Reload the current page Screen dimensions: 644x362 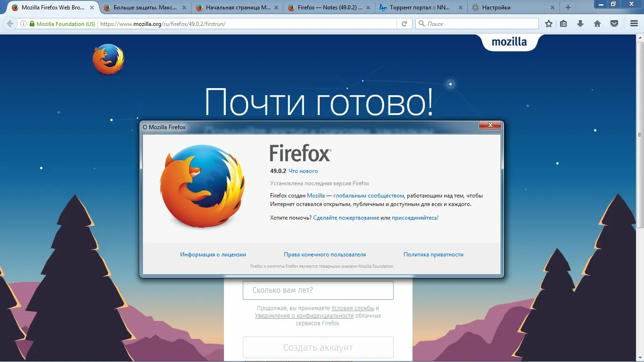coord(404,24)
